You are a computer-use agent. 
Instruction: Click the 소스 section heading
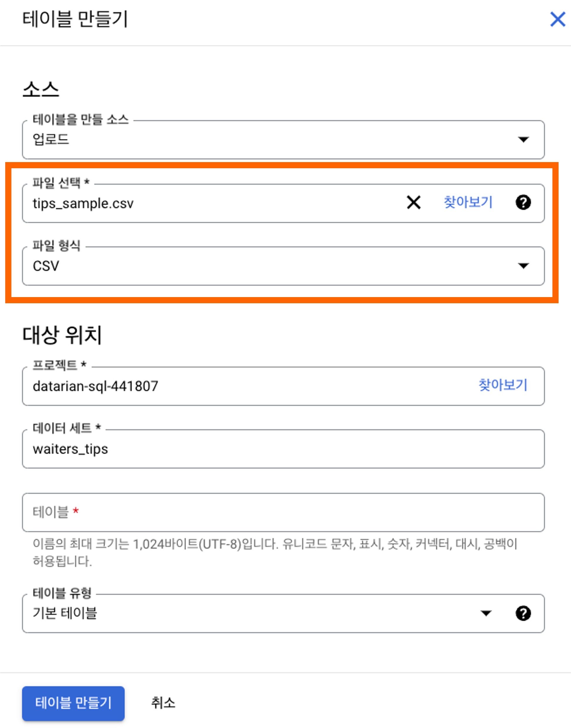pyautogui.click(x=41, y=90)
